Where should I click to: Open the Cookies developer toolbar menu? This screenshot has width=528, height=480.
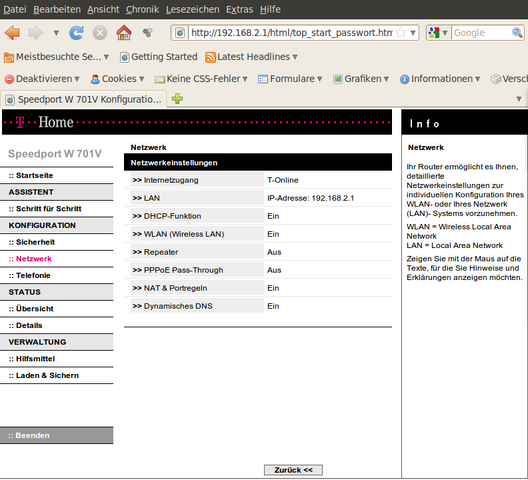pyautogui.click(x=118, y=79)
